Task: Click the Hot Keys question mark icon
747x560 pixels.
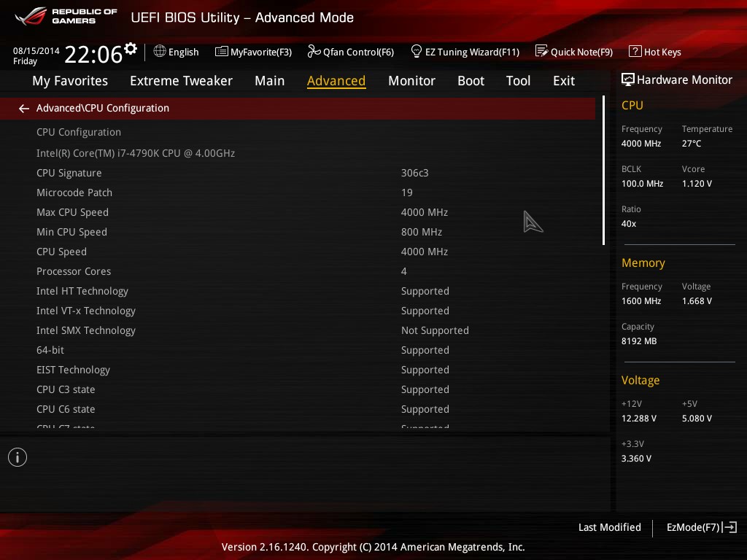Action: (x=635, y=51)
